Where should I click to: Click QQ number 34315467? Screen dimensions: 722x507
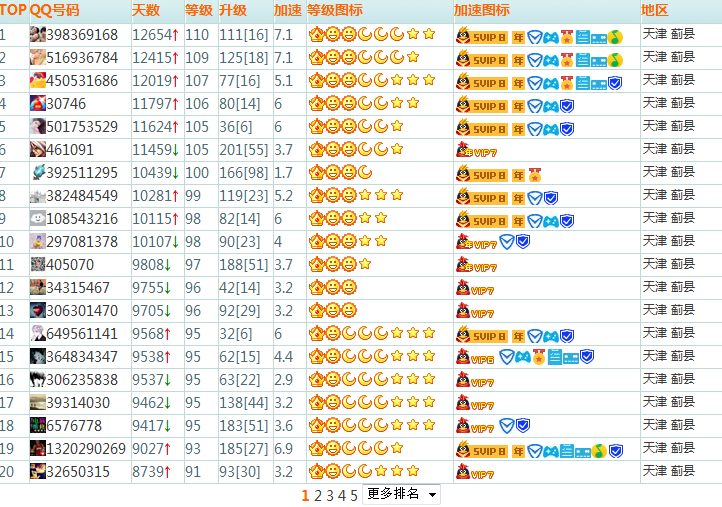point(78,288)
